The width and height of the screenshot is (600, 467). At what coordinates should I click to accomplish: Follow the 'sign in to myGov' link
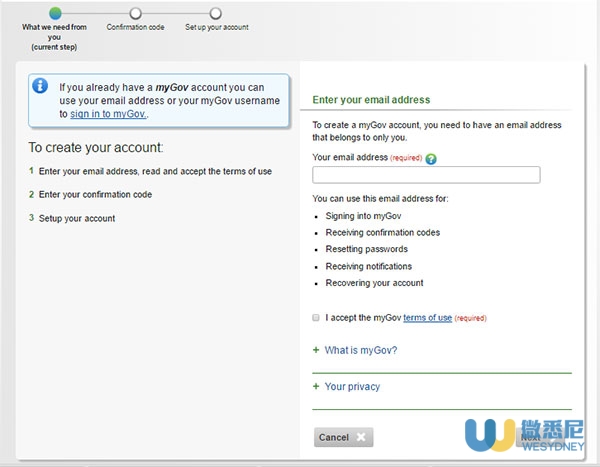[108, 114]
